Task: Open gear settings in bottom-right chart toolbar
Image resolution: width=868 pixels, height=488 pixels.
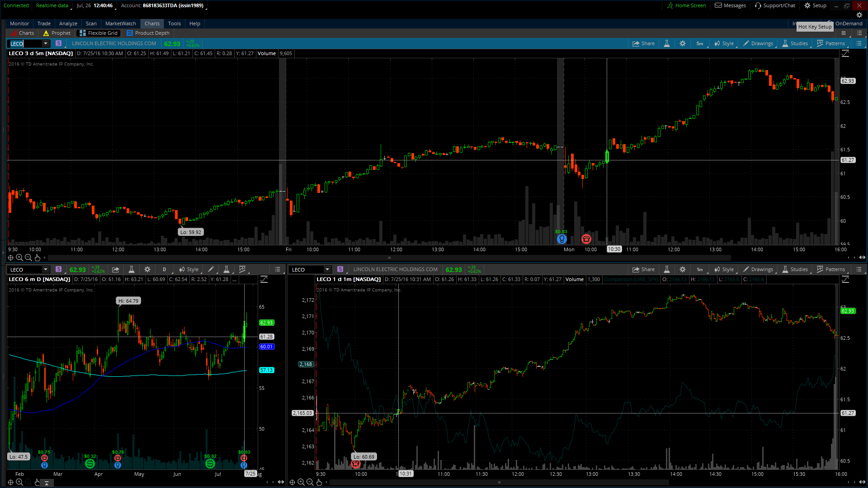Action: click(683, 269)
